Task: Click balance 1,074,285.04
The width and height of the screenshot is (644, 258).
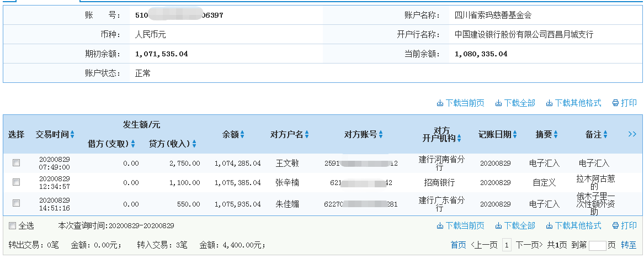Action: [237, 164]
